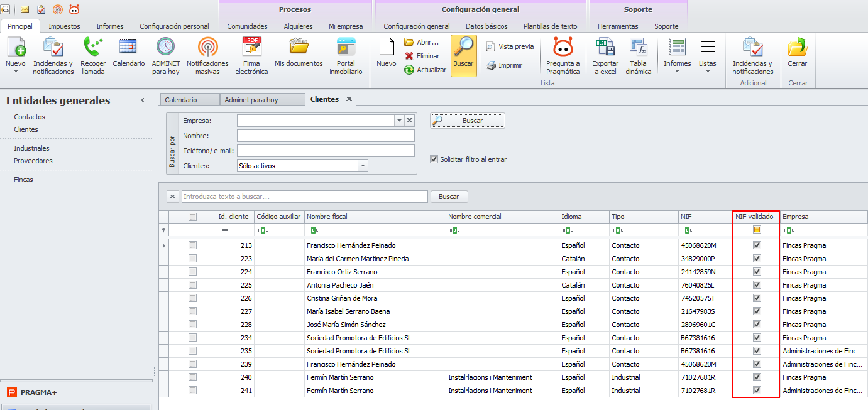The height and width of the screenshot is (410, 868).
Task: Toggle the select-all checkbox in grid header
Action: click(192, 217)
